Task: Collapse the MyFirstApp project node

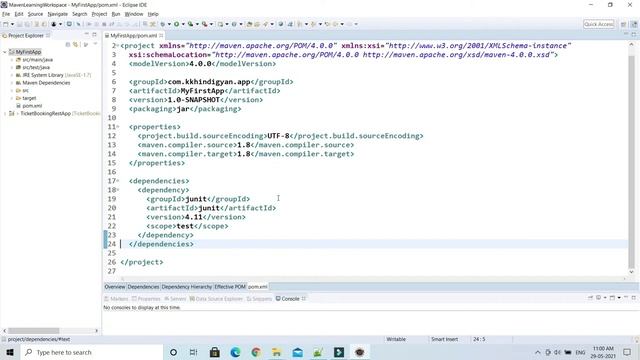Action: click(x=5, y=52)
